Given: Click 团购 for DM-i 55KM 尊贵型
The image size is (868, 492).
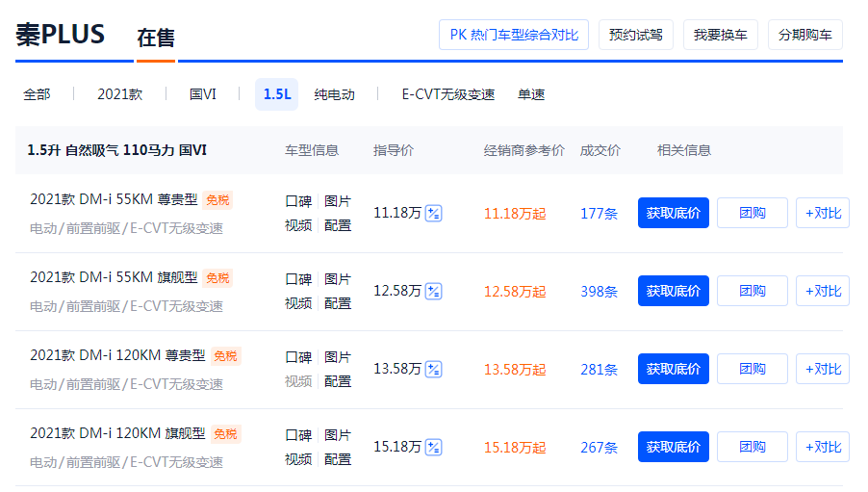Looking at the screenshot, I should click(753, 213).
